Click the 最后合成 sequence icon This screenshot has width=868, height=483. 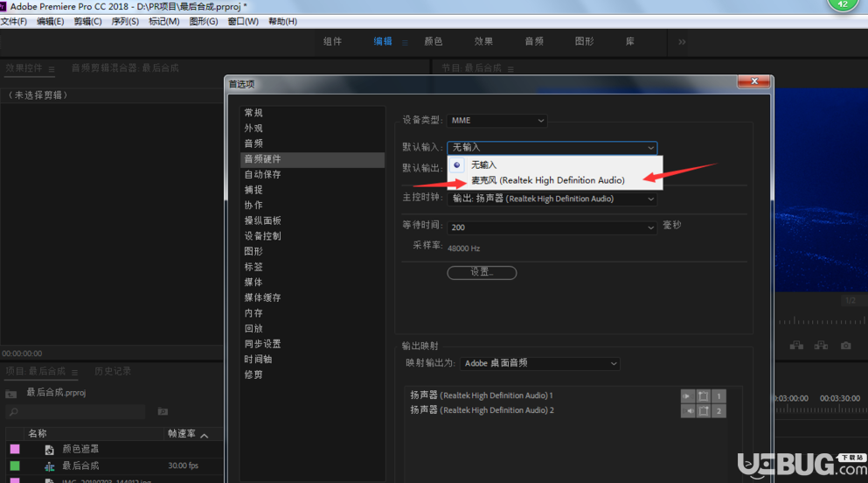coord(49,466)
